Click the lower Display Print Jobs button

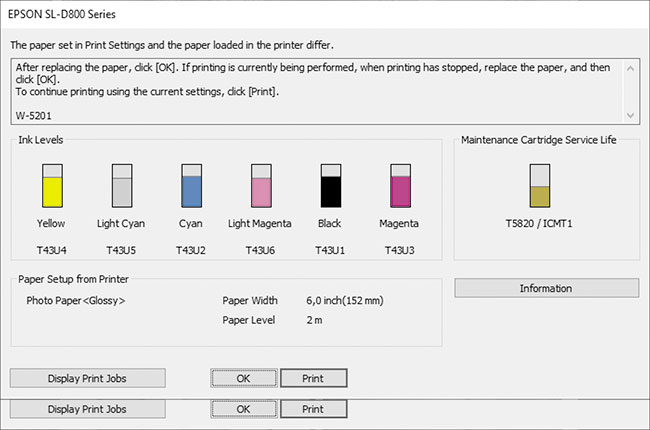pos(87,409)
